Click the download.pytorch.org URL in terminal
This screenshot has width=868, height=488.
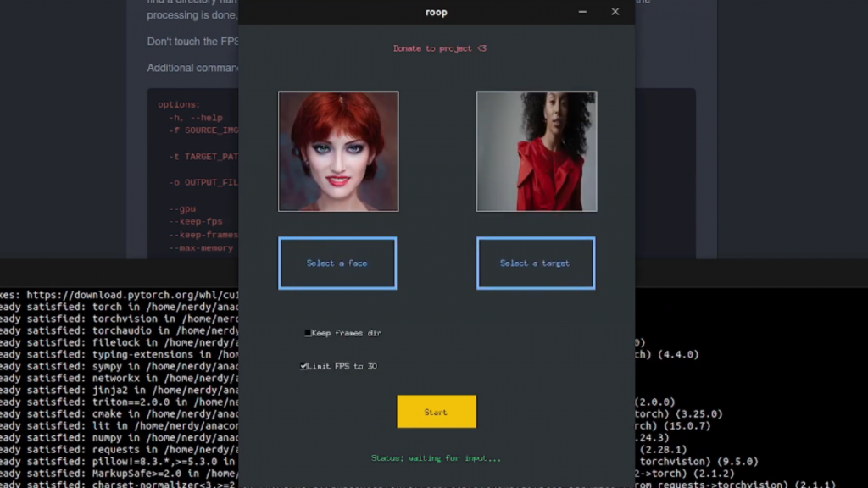tap(134, 295)
